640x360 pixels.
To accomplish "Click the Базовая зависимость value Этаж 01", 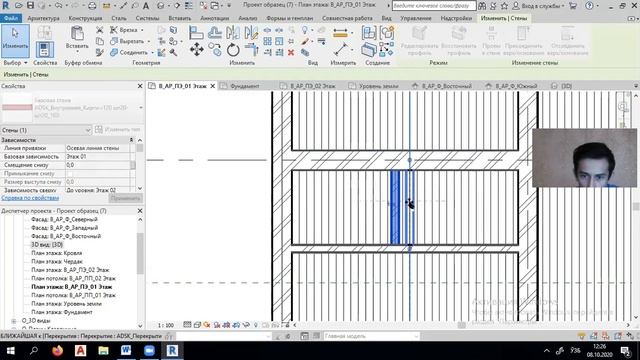I will click(x=97, y=156).
